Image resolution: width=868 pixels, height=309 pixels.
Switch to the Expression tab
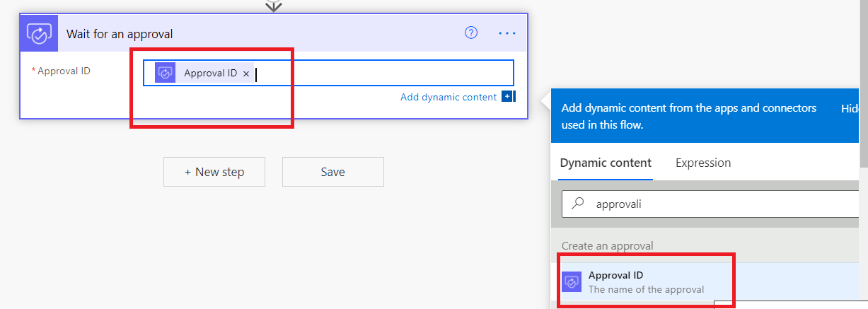pyautogui.click(x=703, y=163)
